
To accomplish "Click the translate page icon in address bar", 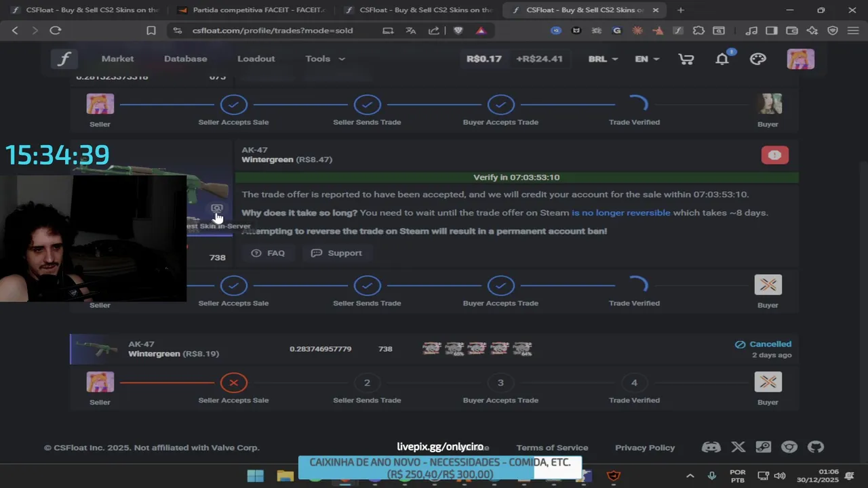I will (410, 30).
